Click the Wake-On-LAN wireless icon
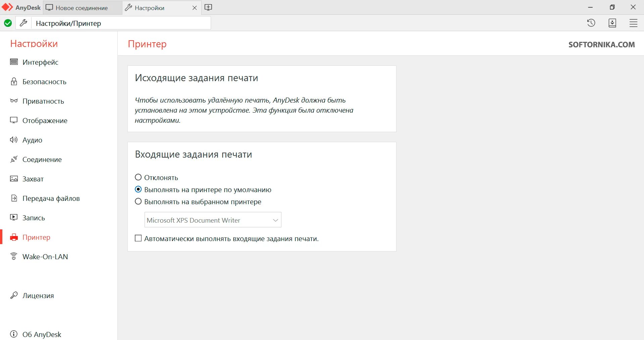The image size is (644, 340). click(14, 257)
